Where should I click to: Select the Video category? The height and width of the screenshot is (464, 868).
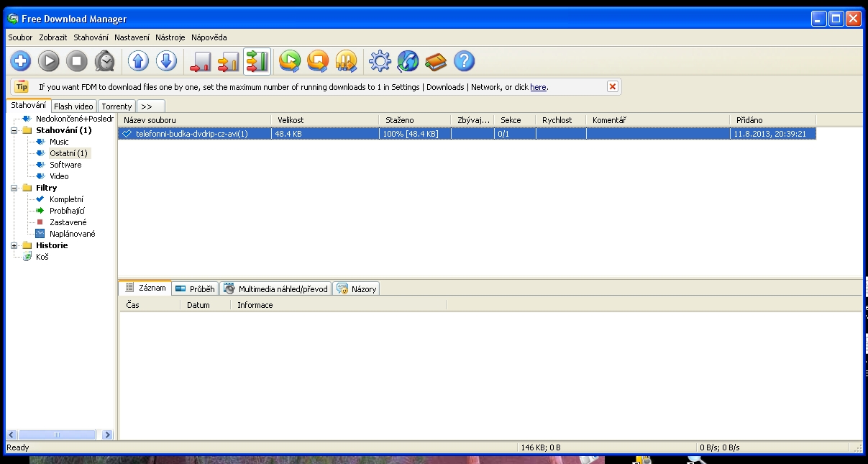pyautogui.click(x=59, y=176)
